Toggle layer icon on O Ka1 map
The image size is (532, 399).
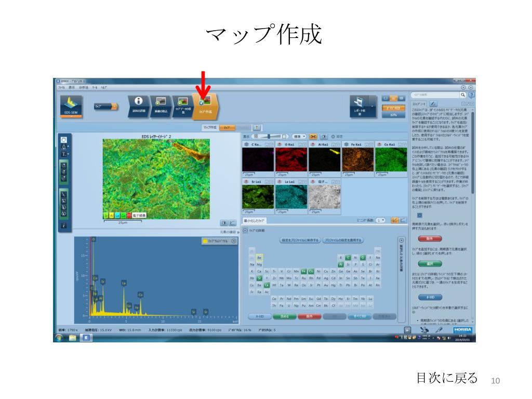[280, 144]
